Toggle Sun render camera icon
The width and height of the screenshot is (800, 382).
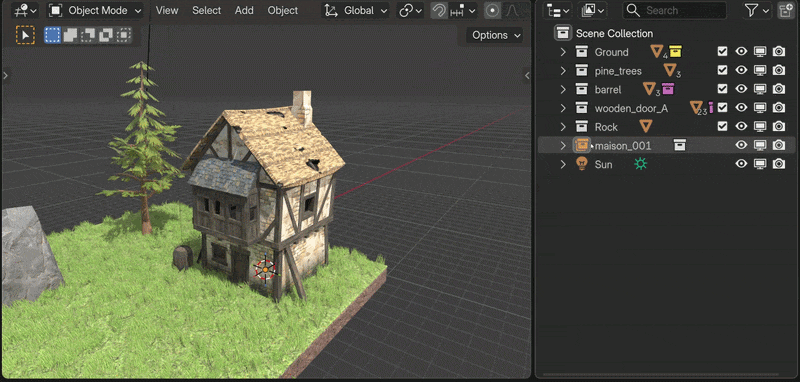(x=779, y=164)
